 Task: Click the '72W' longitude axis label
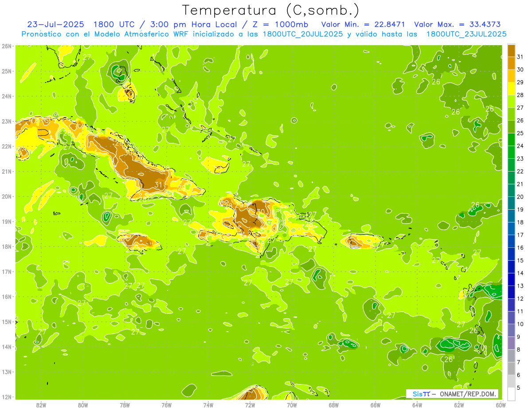point(250,404)
